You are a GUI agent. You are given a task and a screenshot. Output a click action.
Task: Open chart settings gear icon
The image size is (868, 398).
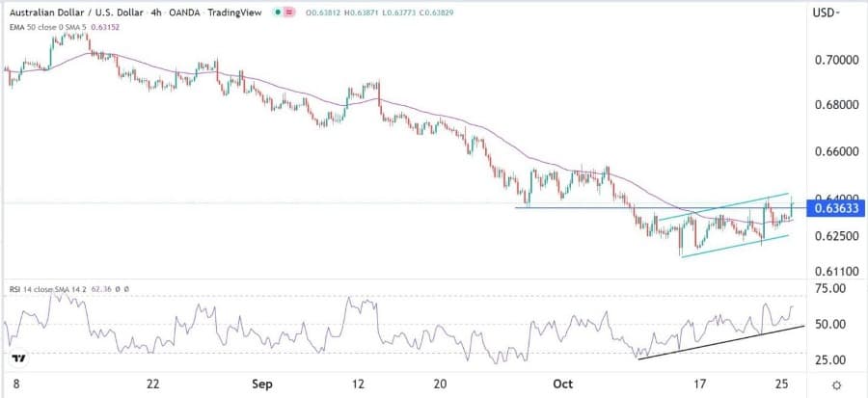pos(837,385)
